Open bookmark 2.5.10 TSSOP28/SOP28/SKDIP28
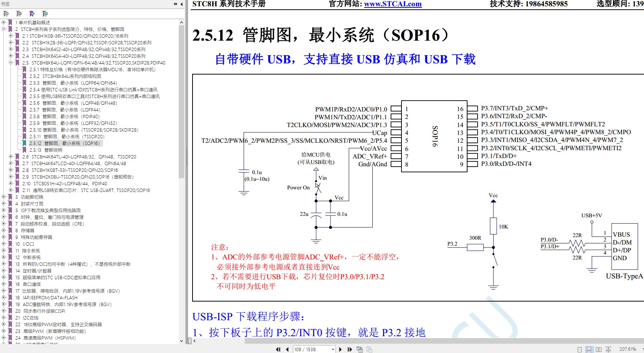 click(84, 130)
